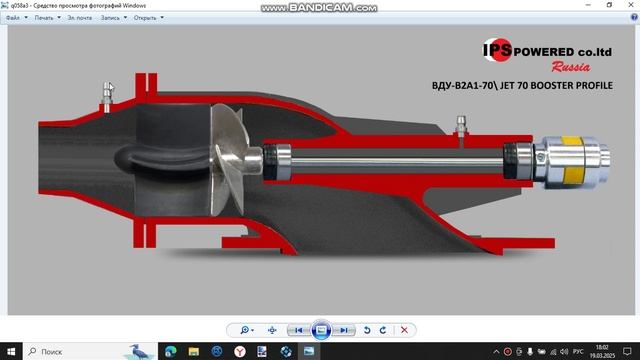Switch the РУС input language indicator
This screenshot has width=640, height=360.
tap(578, 351)
